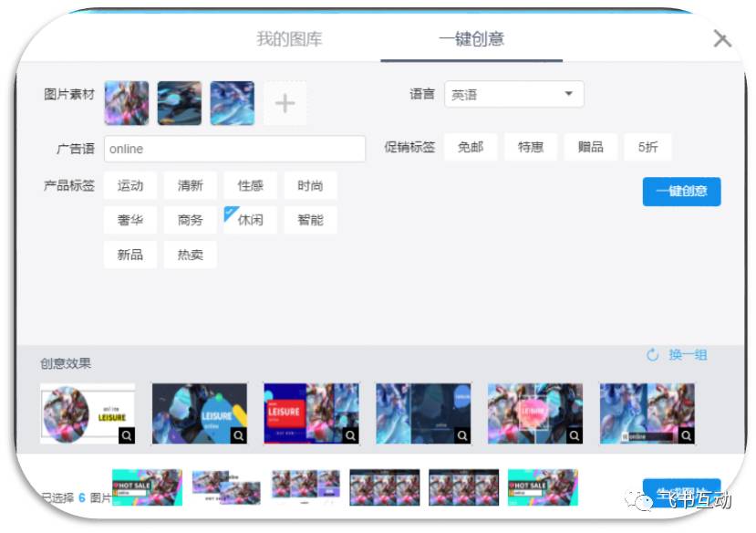
Task: Click fifth selected image thumbnail
Action: click(463, 487)
